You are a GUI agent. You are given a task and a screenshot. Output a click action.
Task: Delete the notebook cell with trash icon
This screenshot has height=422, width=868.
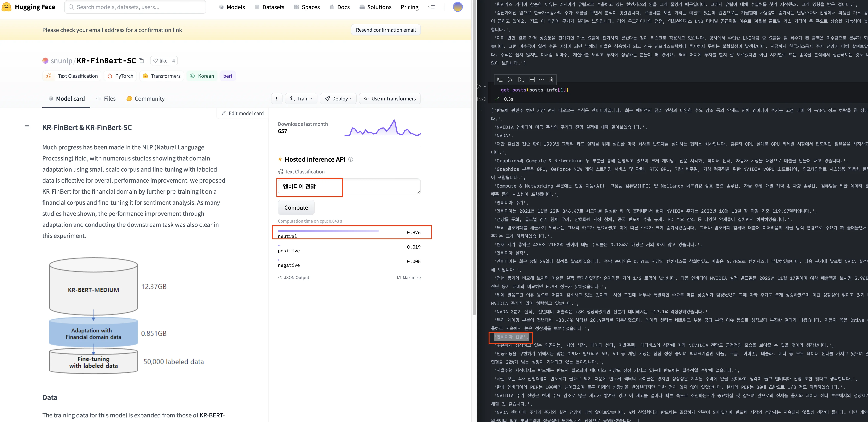[x=551, y=79]
